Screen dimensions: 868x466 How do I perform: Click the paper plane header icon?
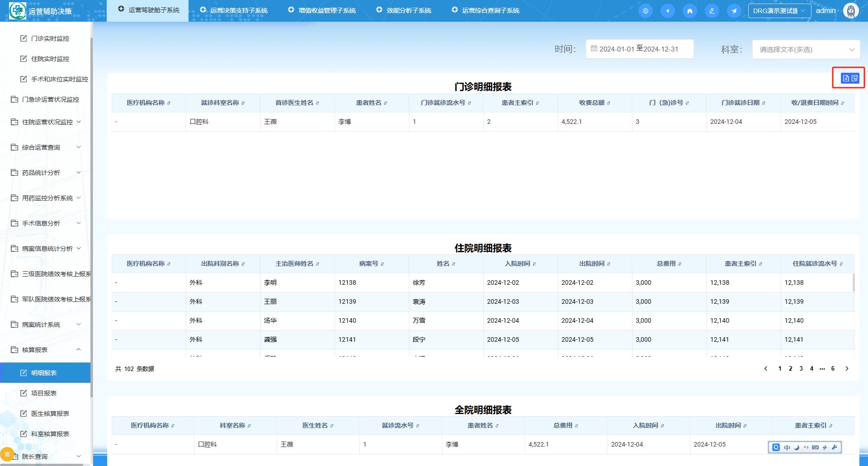734,11
